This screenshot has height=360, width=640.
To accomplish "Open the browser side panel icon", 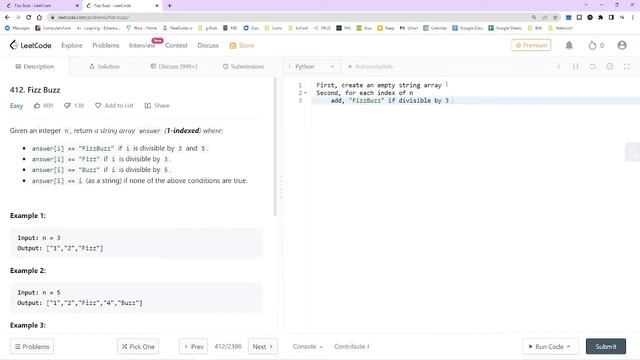I will coord(611,17).
